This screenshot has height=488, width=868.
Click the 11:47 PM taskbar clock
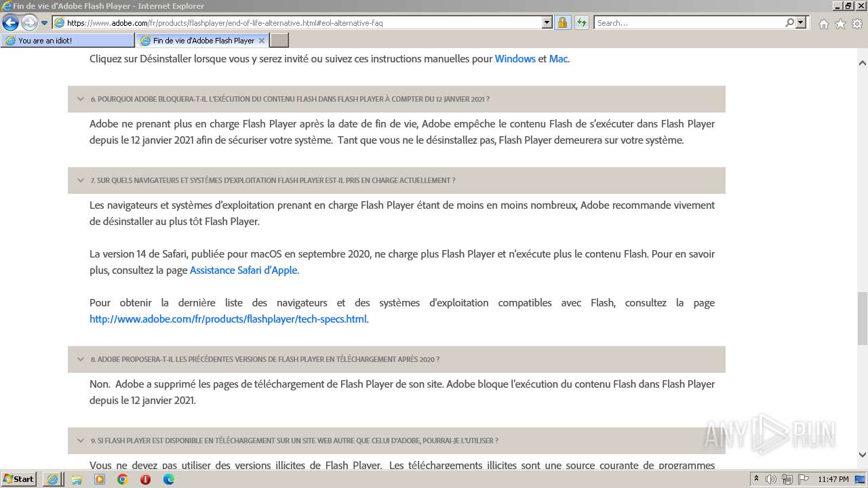tap(833, 479)
